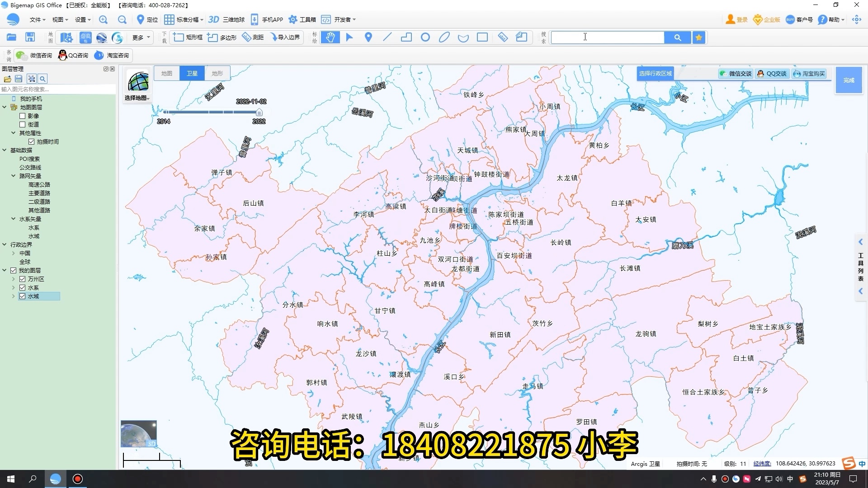This screenshot has height=488, width=868.
Task: Select the 矩形框 rectangle download tool
Action: pos(188,37)
